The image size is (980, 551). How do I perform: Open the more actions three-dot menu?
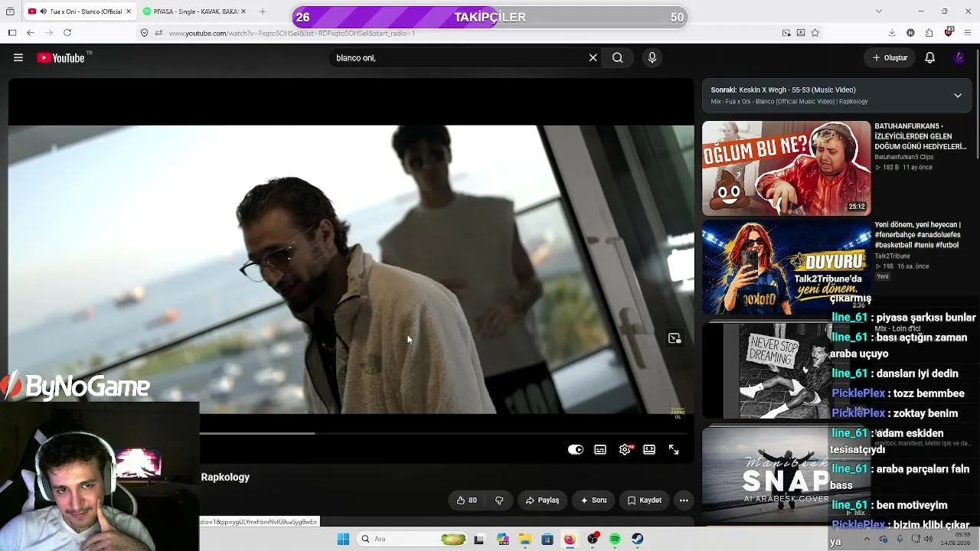coord(684,500)
